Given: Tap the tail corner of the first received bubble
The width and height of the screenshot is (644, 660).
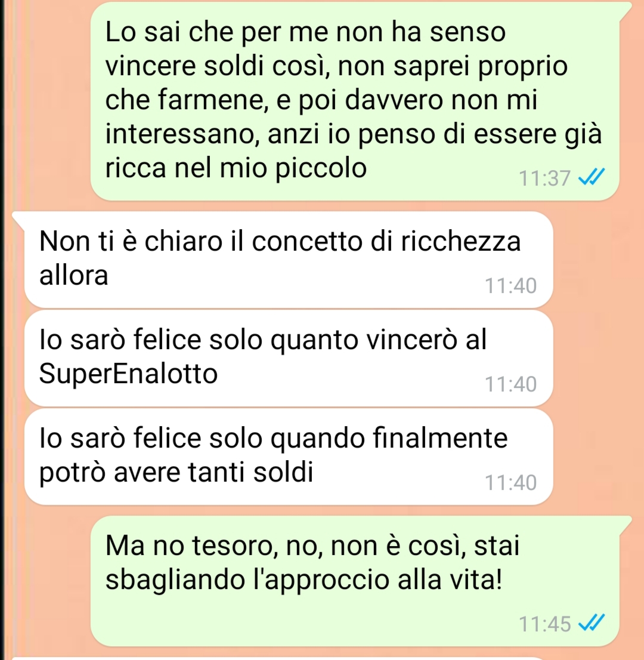Looking at the screenshot, I should tap(18, 217).
